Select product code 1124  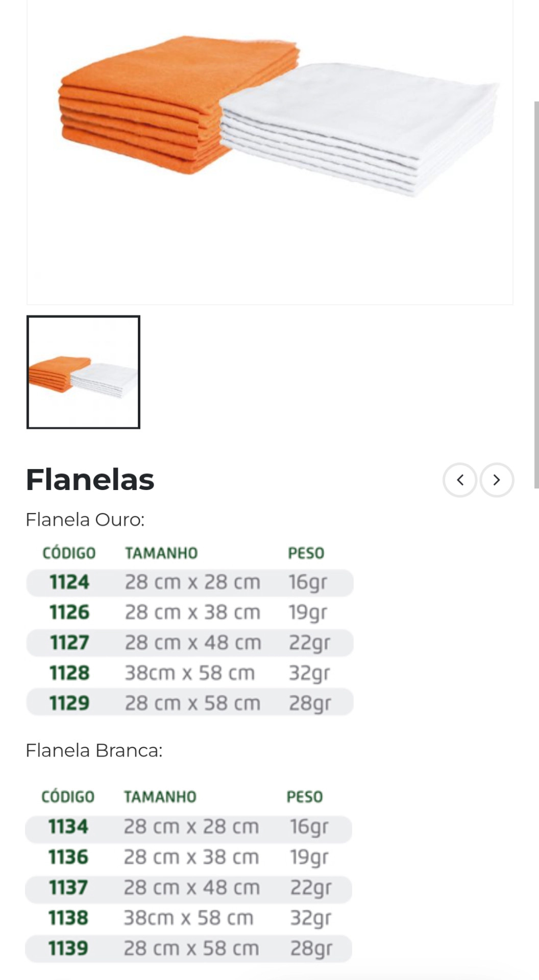[69, 582]
